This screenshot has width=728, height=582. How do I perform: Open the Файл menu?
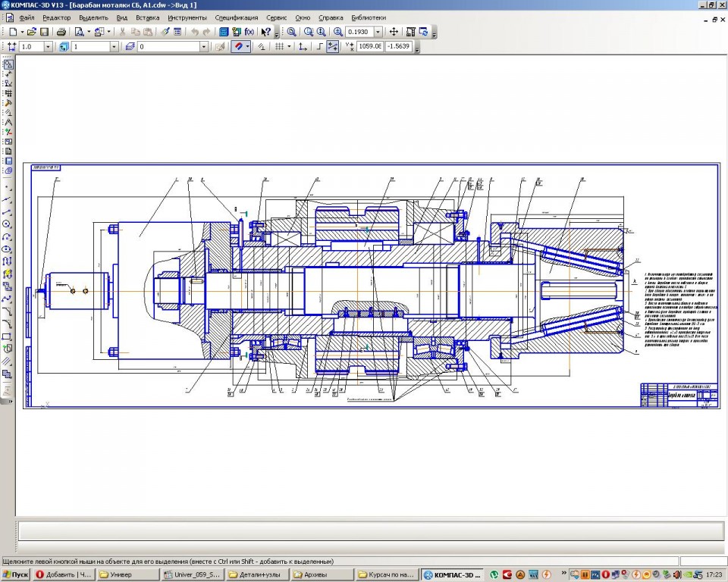tap(27, 17)
